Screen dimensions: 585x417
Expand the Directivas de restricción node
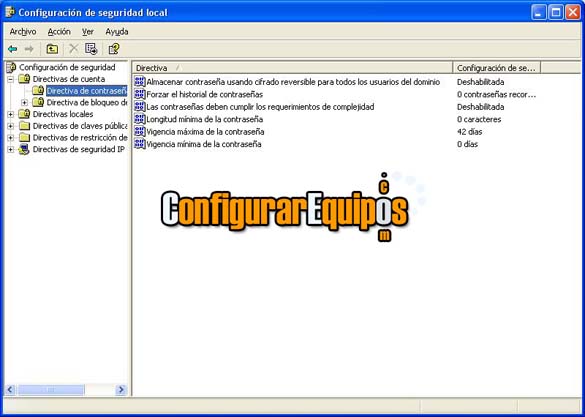pos(11,138)
